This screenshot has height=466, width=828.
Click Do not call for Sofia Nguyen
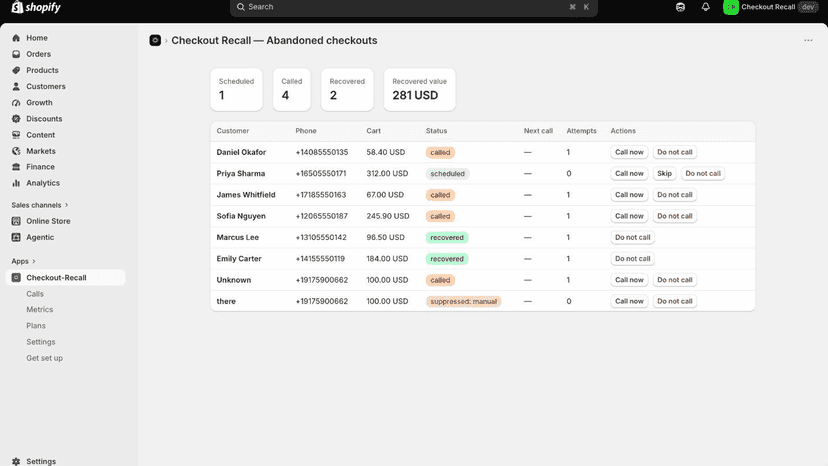click(x=674, y=216)
